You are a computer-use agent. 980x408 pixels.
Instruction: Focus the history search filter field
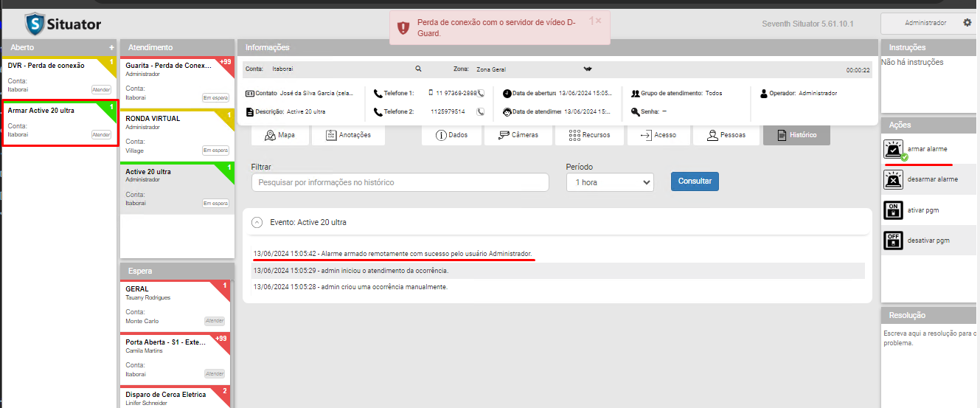point(400,182)
